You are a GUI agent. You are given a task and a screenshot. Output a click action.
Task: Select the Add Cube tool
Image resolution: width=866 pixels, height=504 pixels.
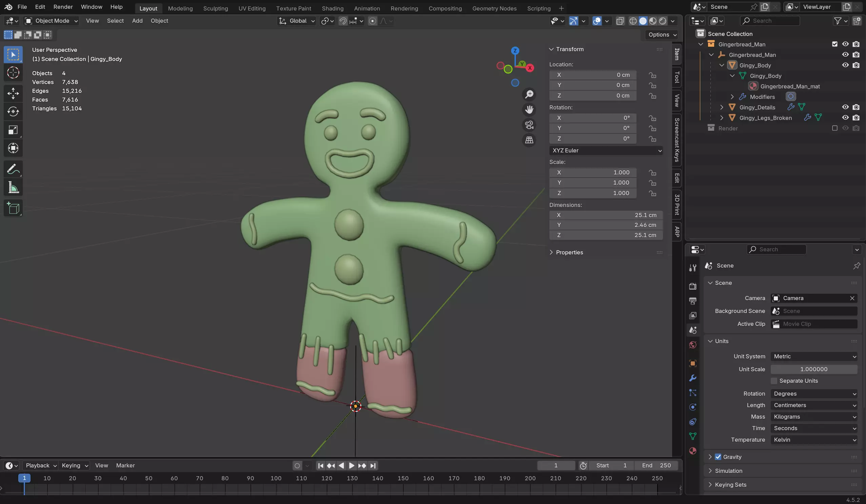13,208
